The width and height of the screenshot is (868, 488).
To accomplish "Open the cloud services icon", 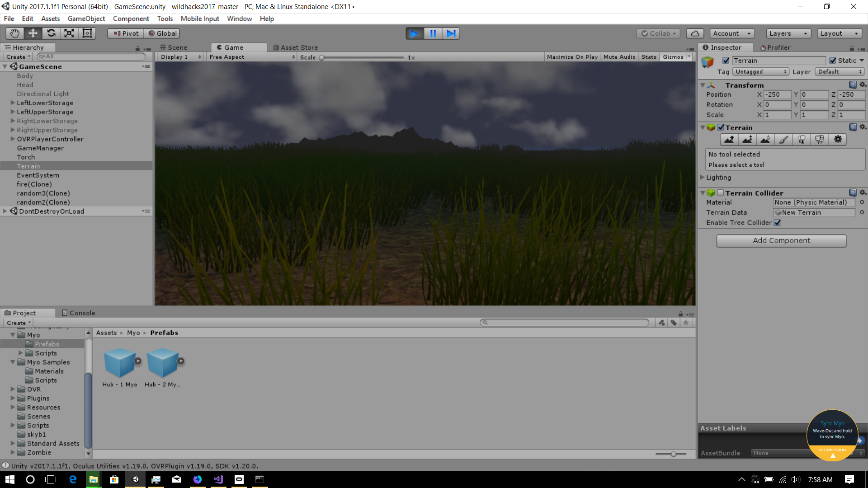I will coord(695,33).
